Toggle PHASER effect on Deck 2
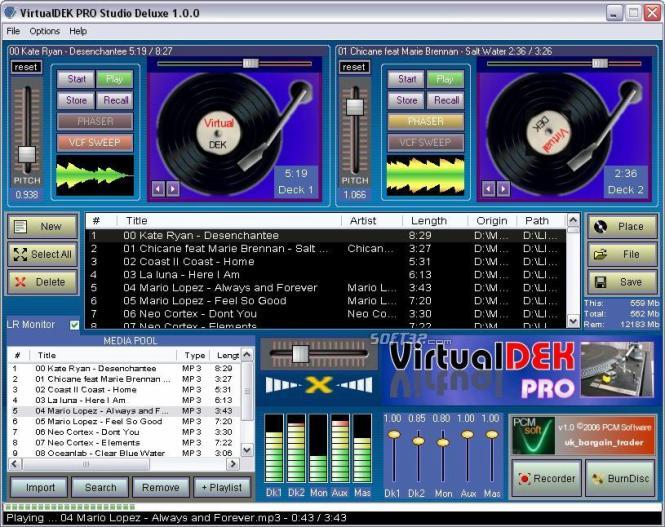The image size is (665, 527). pyautogui.click(x=426, y=121)
